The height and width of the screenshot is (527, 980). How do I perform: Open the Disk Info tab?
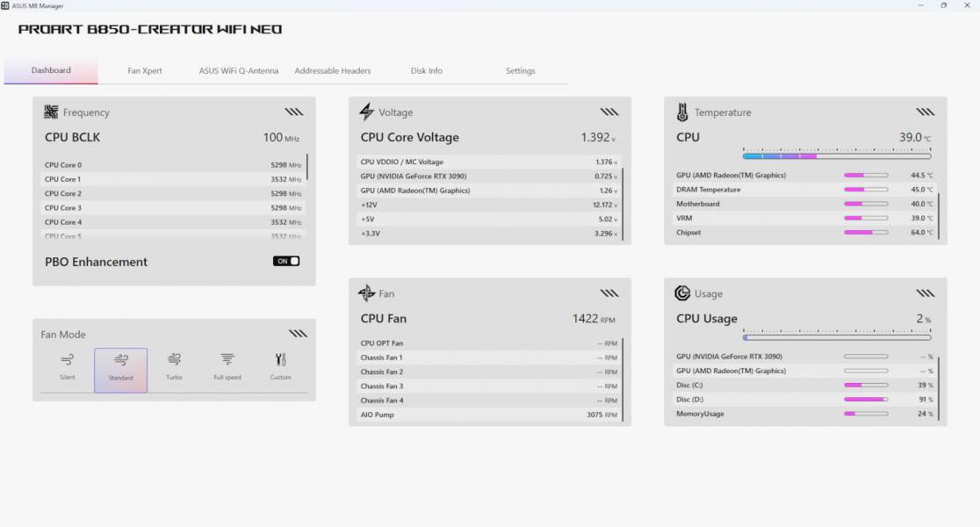pos(426,70)
